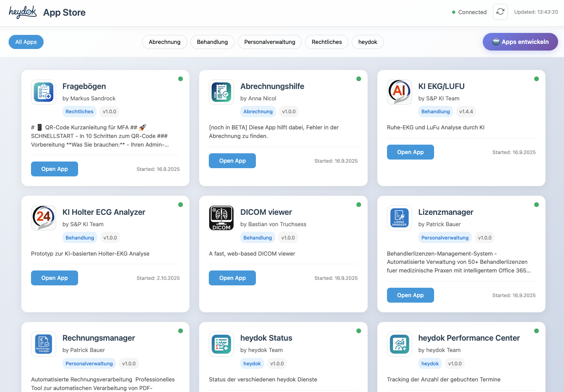
Task: Open the DICOM viewer app icon
Action: (x=221, y=218)
